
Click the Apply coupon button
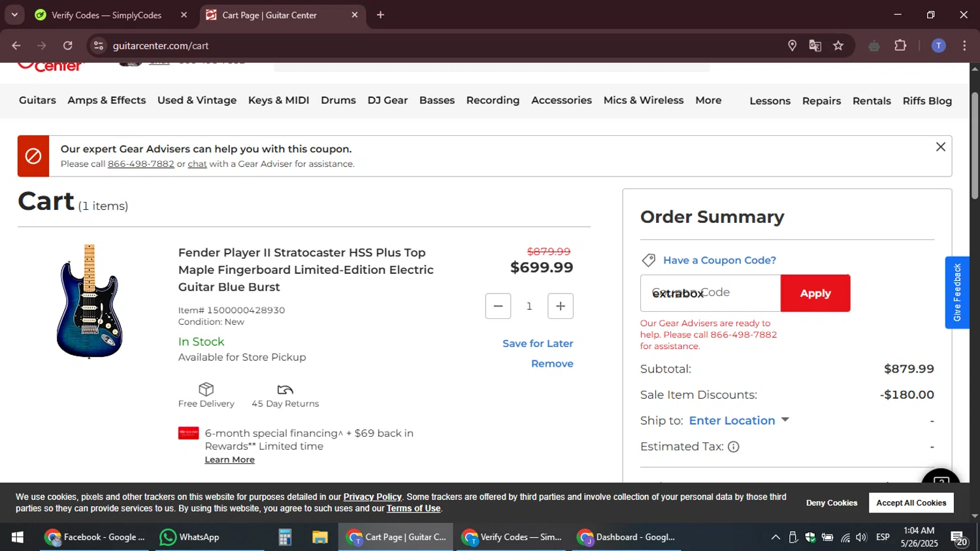pyautogui.click(x=815, y=293)
